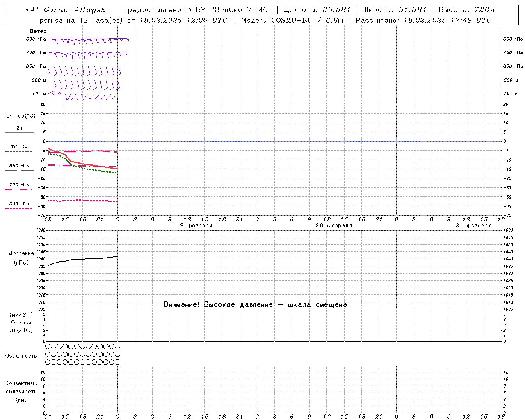Click the longitude value Долгота: 85.581
This screenshot has height=420, width=525.
pos(317,10)
